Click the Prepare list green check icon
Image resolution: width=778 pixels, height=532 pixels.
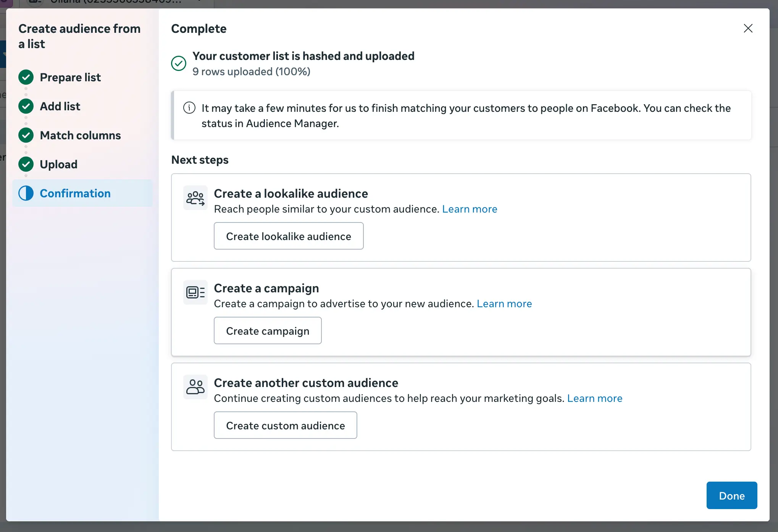click(x=26, y=77)
